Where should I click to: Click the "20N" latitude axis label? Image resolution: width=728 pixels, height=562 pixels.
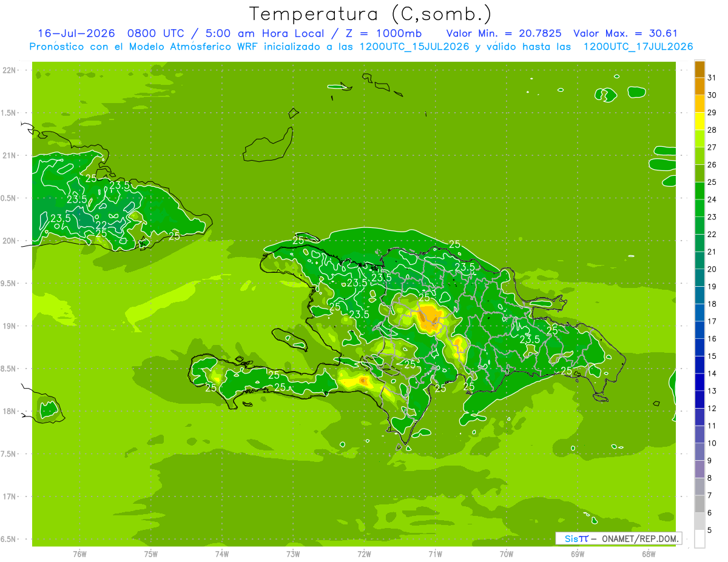(x=10, y=241)
